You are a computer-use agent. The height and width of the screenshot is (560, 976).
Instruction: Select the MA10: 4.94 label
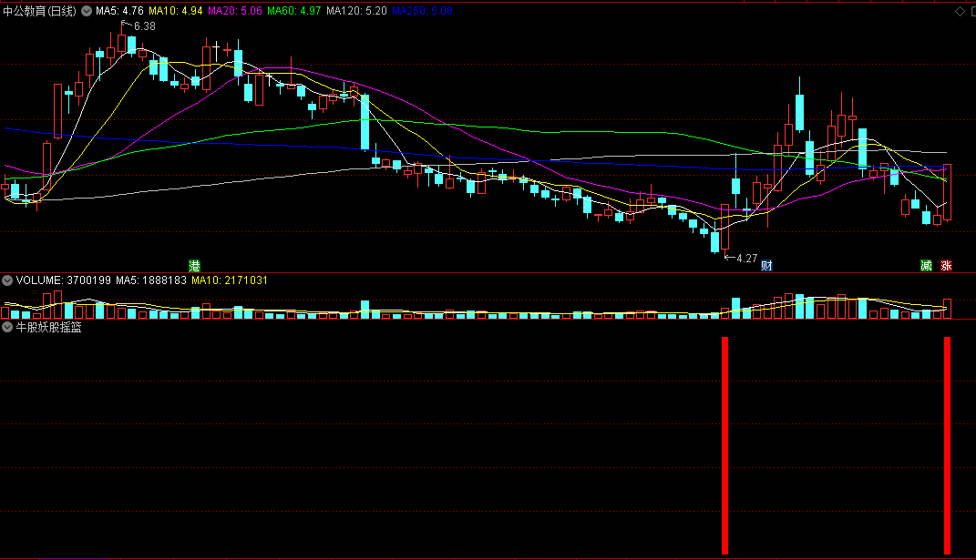(x=176, y=11)
